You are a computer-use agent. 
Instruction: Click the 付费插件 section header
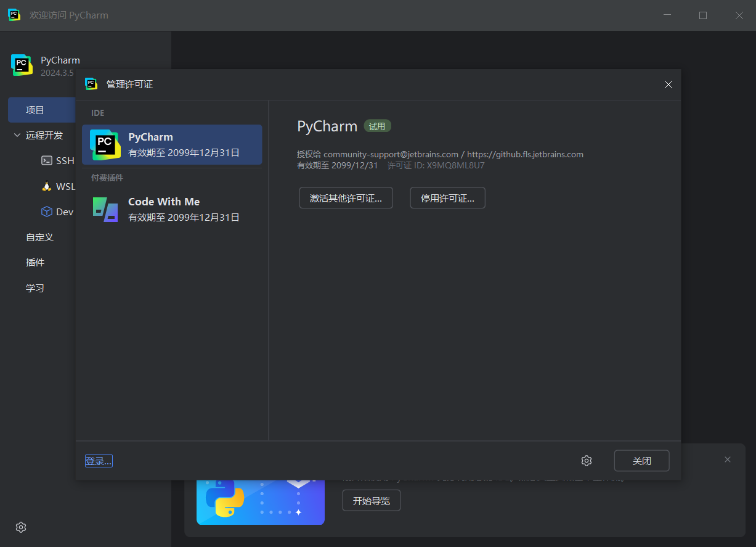coord(107,178)
